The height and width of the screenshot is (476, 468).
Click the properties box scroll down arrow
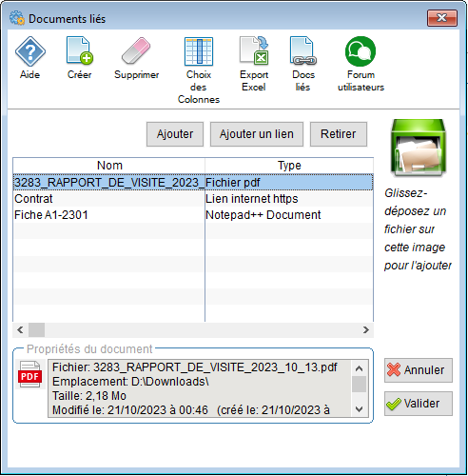point(360,409)
